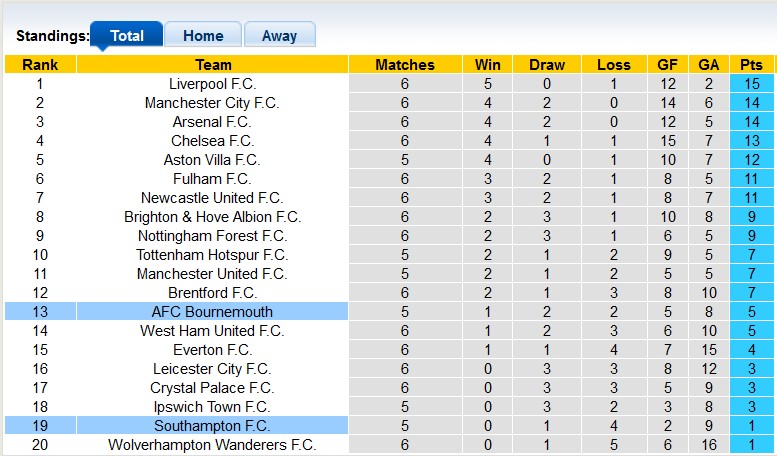The width and height of the screenshot is (777, 456).
Task: Click the Win column header
Action: 488,65
